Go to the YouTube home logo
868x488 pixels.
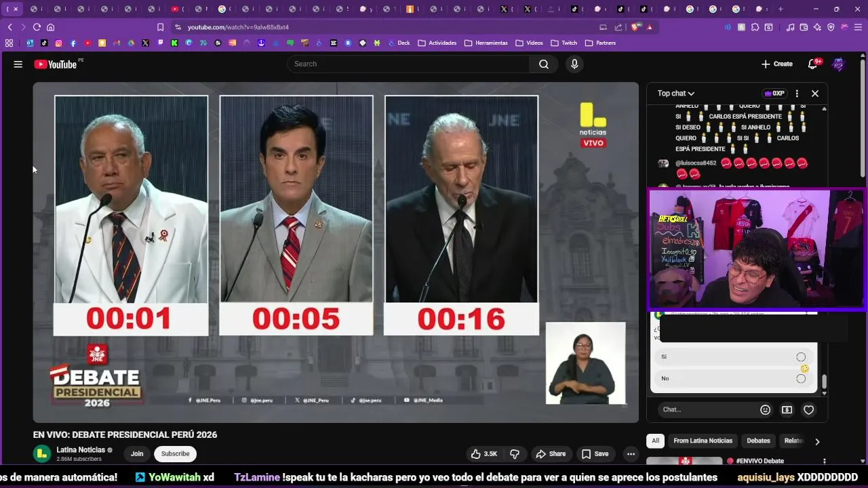(56, 64)
